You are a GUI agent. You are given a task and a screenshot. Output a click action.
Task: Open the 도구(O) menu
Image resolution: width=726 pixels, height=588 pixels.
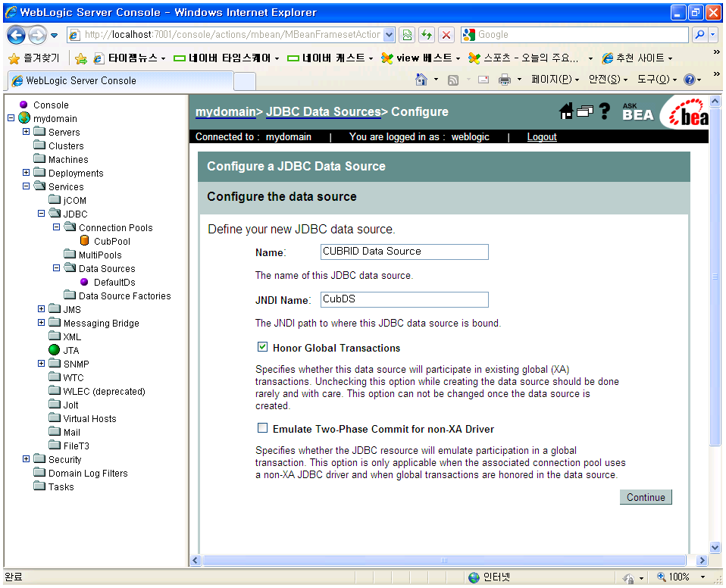point(657,80)
